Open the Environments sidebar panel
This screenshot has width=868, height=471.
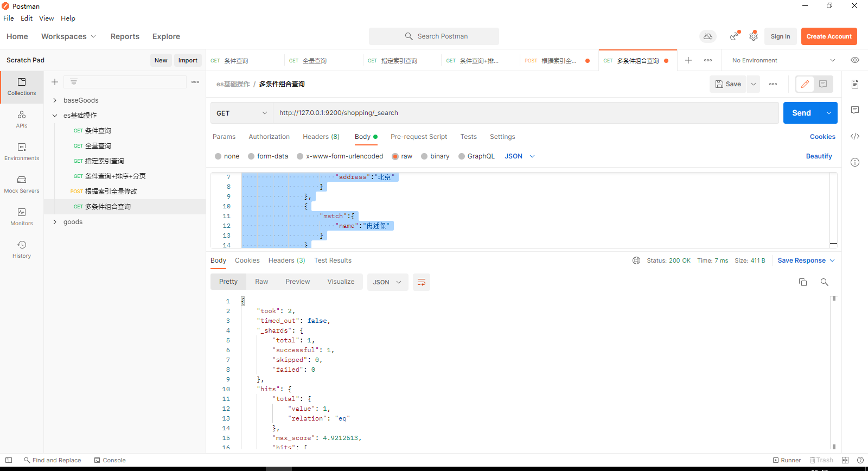click(x=22, y=152)
